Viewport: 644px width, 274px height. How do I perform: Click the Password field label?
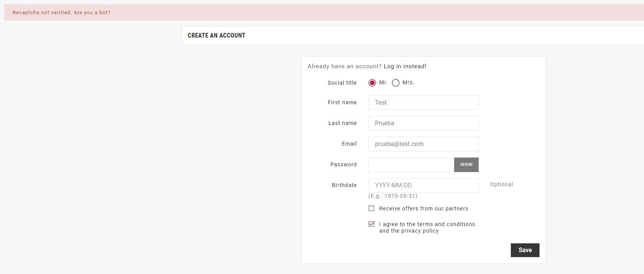point(343,164)
